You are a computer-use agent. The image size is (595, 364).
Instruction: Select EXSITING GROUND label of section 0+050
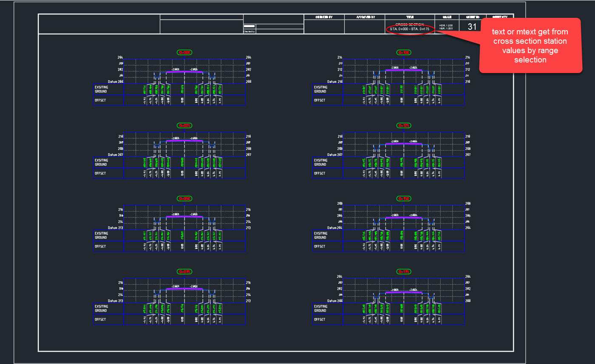102,235
